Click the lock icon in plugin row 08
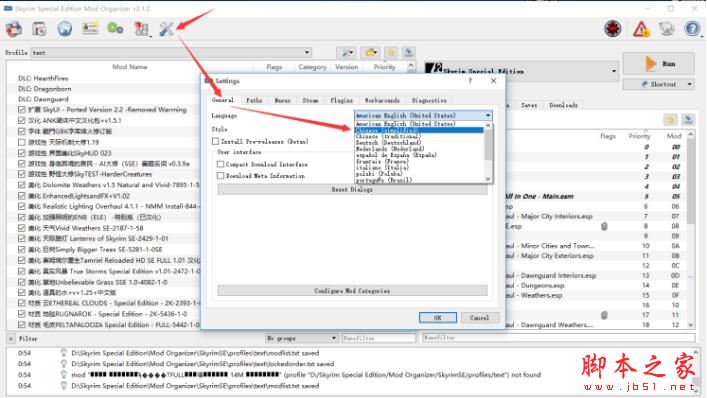 click(604, 226)
